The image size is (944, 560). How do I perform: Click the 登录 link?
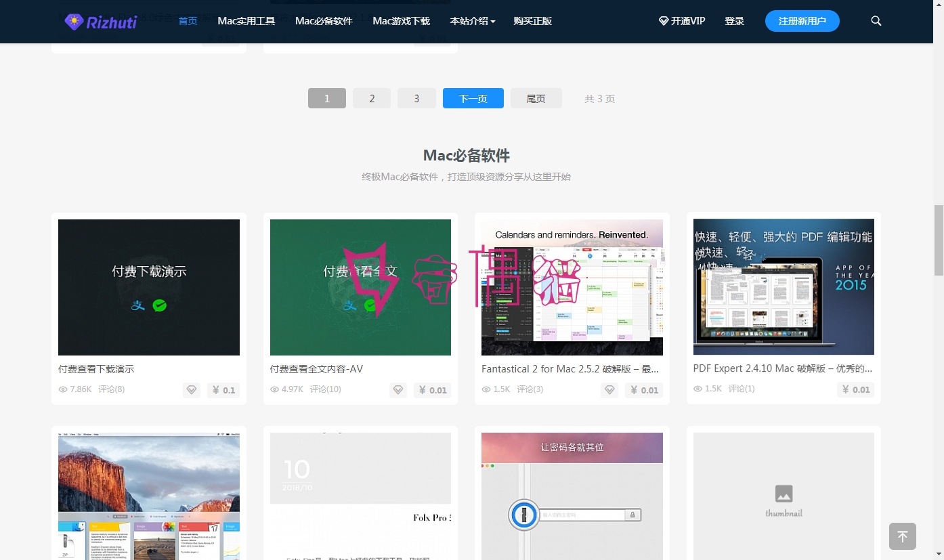tap(734, 21)
